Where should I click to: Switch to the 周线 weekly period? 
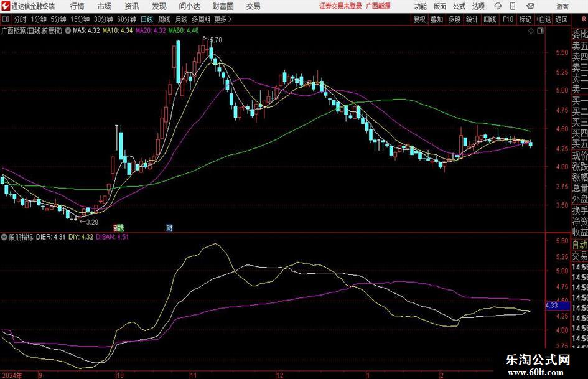coord(164,19)
